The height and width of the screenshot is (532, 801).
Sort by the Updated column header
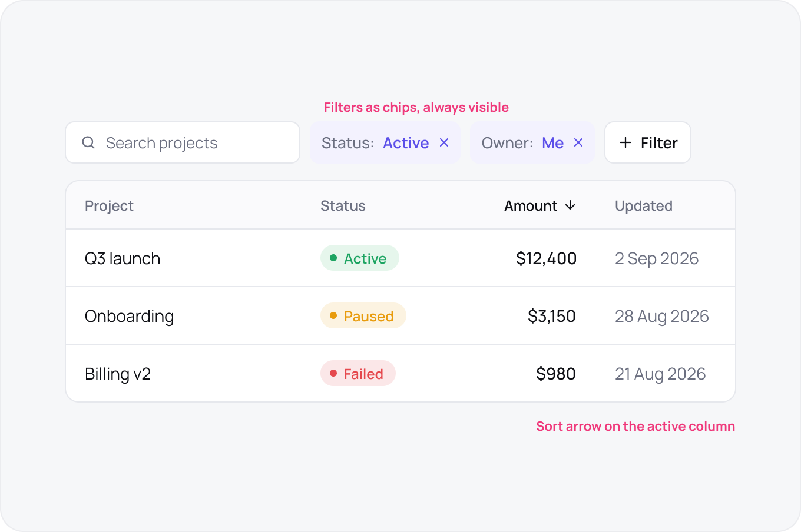click(x=644, y=206)
